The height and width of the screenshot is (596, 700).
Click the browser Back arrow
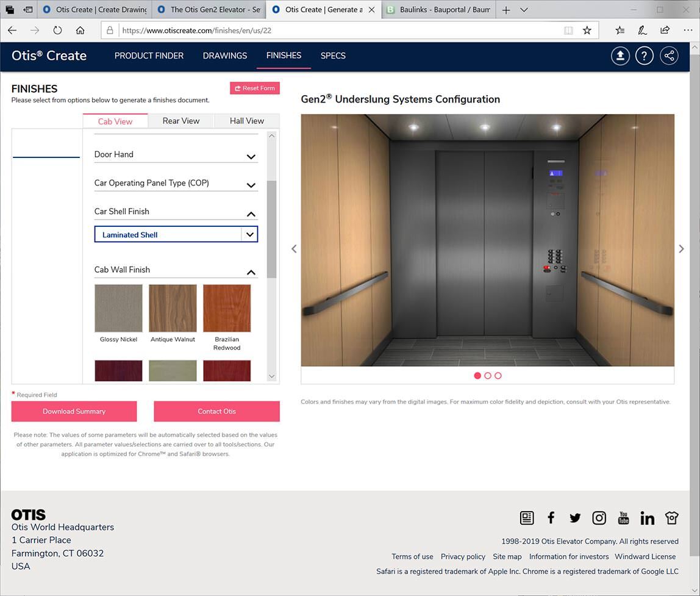(12, 31)
